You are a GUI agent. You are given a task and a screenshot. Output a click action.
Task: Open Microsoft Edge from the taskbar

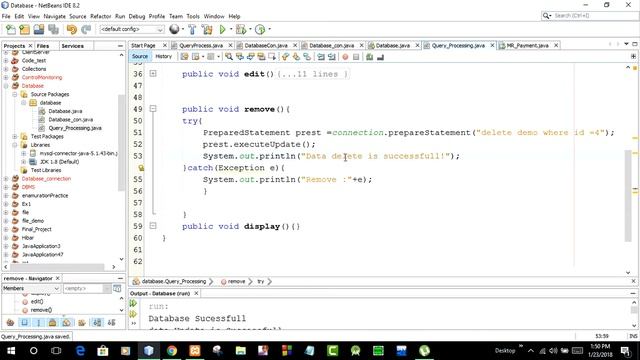80,351
